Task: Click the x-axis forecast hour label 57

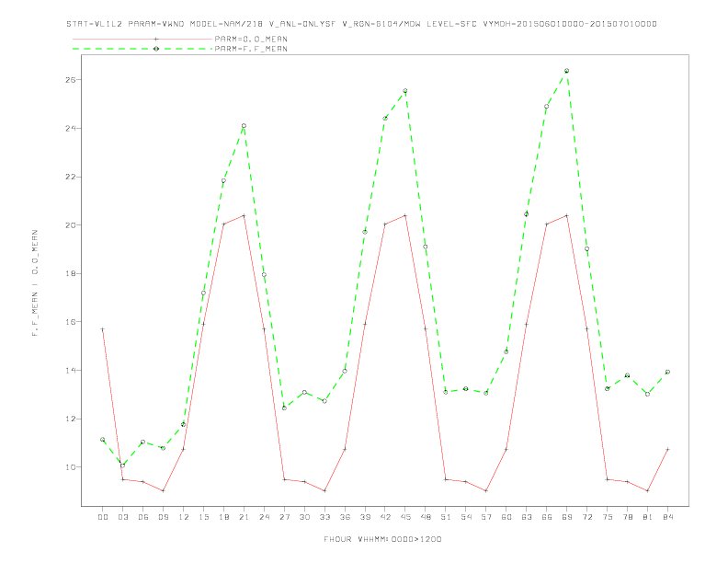Action: [486, 517]
